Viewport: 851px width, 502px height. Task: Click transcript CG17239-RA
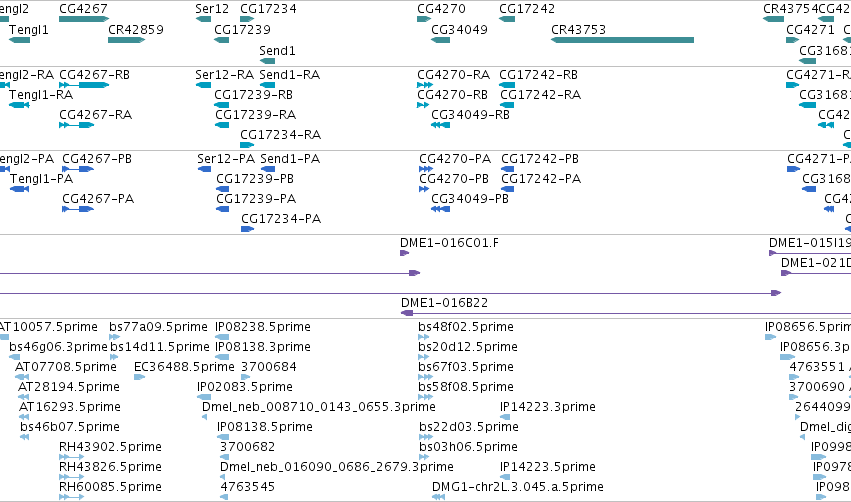point(256,115)
